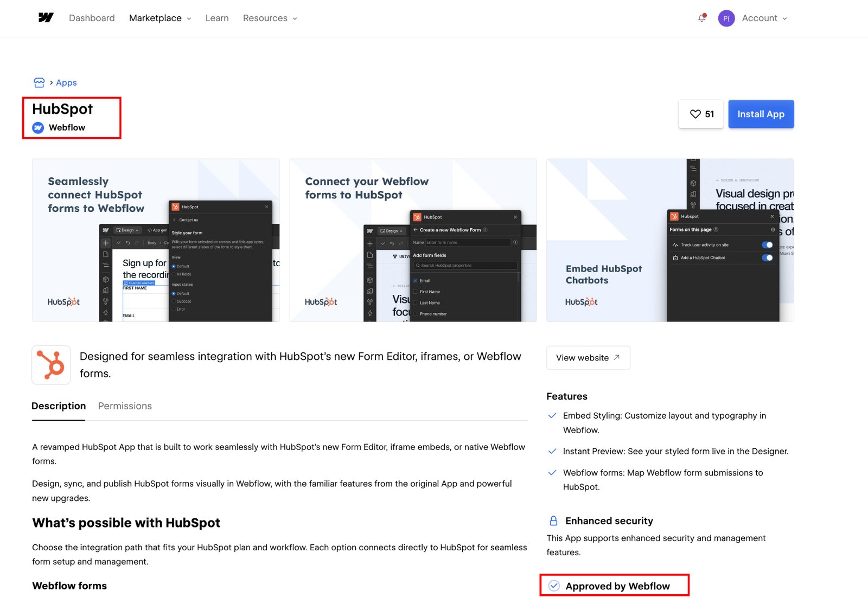Image resolution: width=868 pixels, height=598 pixels.
Task: Open the Learn page
Action: point(217,18)
